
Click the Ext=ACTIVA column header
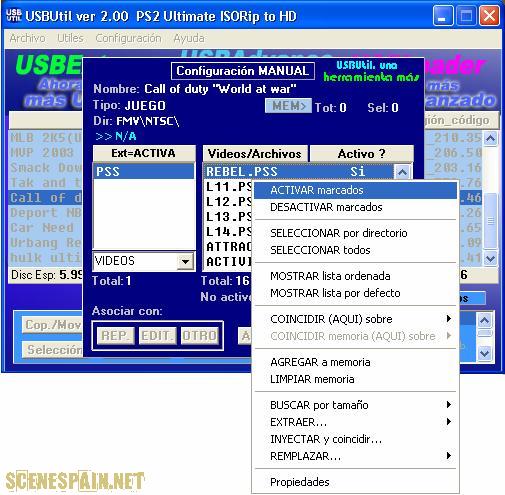click(144, 153)
